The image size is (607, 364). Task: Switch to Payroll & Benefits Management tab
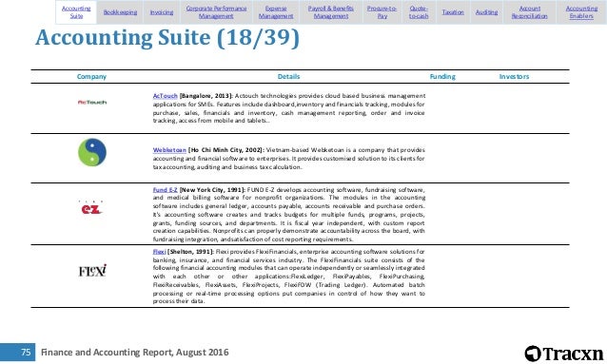pos(330,12)
